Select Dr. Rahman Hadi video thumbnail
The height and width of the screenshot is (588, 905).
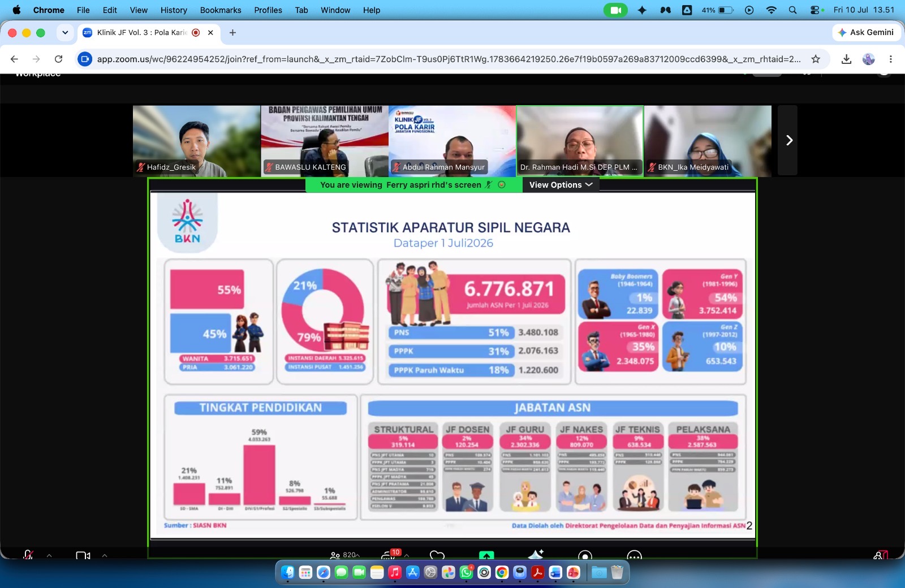pos(580,140)
